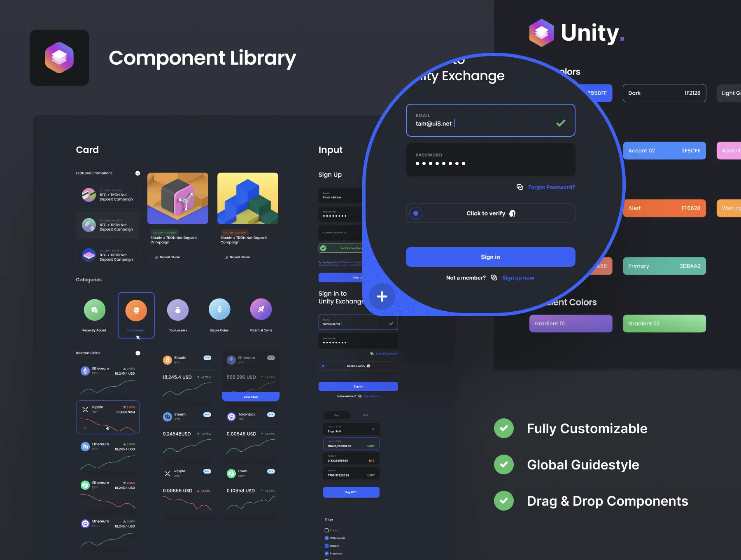Choose the Top Gainers category icon
Viewport: 741px width, 560px height.
(x=136, y=310)
